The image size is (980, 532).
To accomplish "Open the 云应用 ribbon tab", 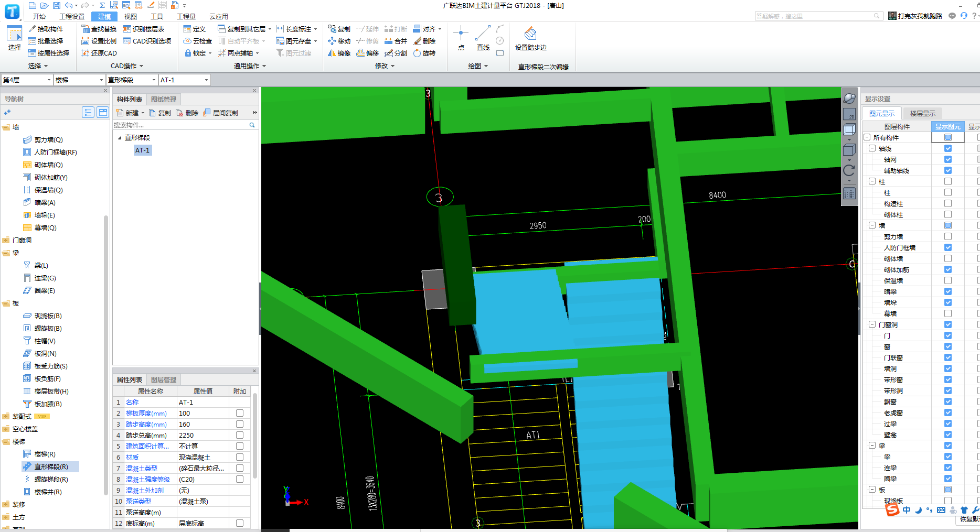I will 219,16.
